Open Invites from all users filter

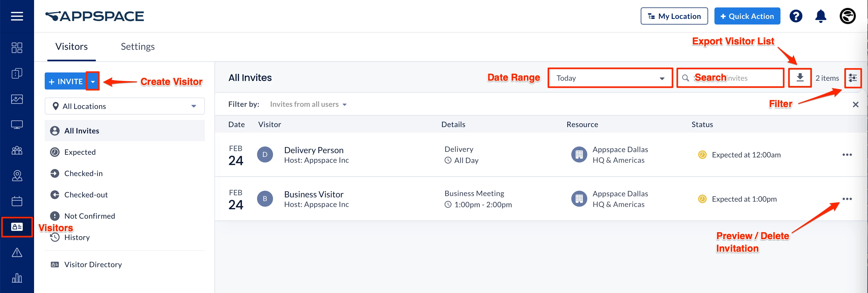pyautogui.click(x=308, y=104)
